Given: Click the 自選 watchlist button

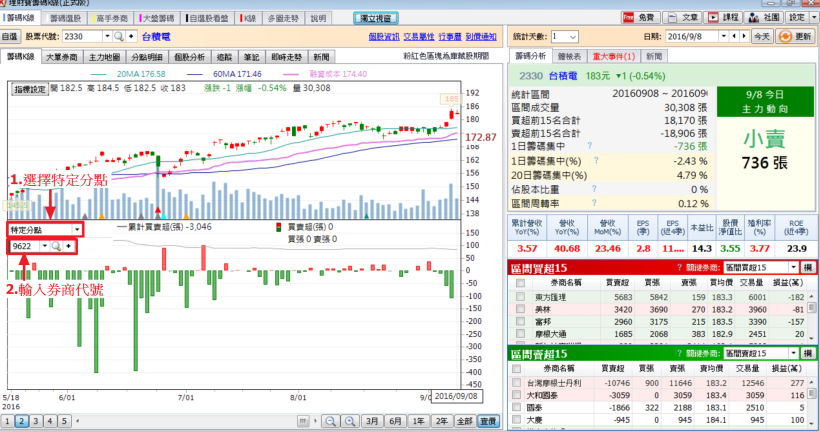Looking at the screenshot, I should 10,37.
